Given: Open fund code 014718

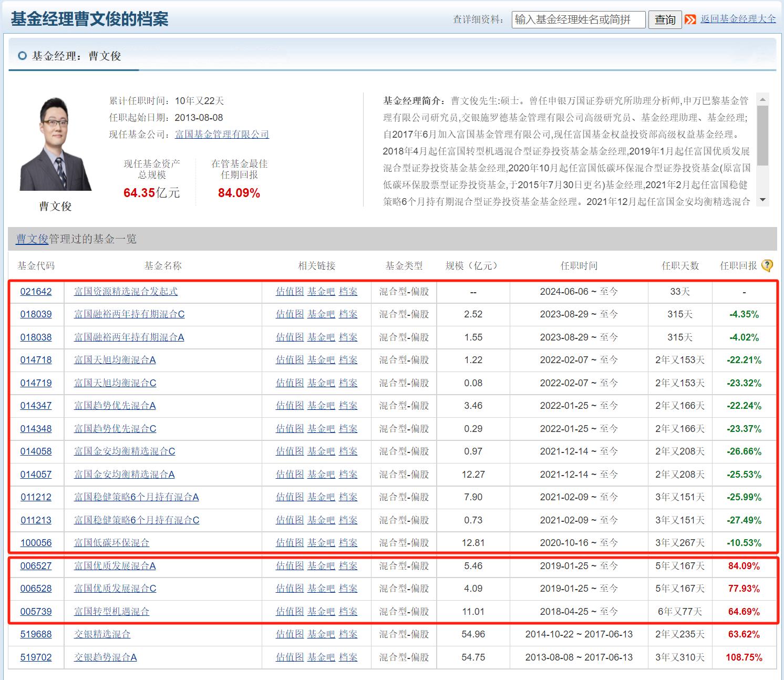Looking at the screenshot, I should 36,360.
